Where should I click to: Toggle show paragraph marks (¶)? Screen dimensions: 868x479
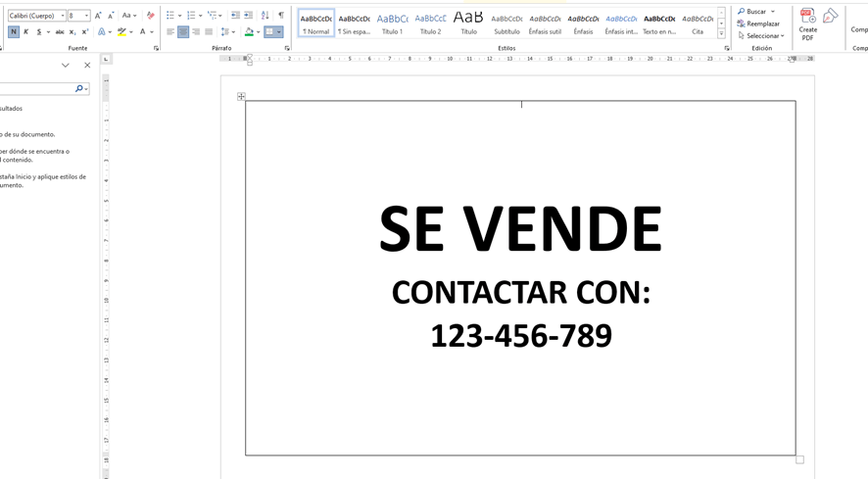pyautogui.click(x=281, y=16)
